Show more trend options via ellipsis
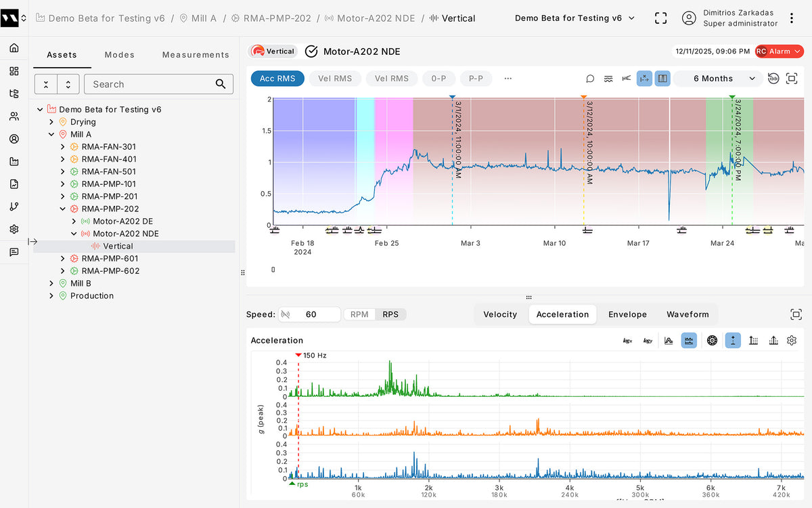 (507, 79)
